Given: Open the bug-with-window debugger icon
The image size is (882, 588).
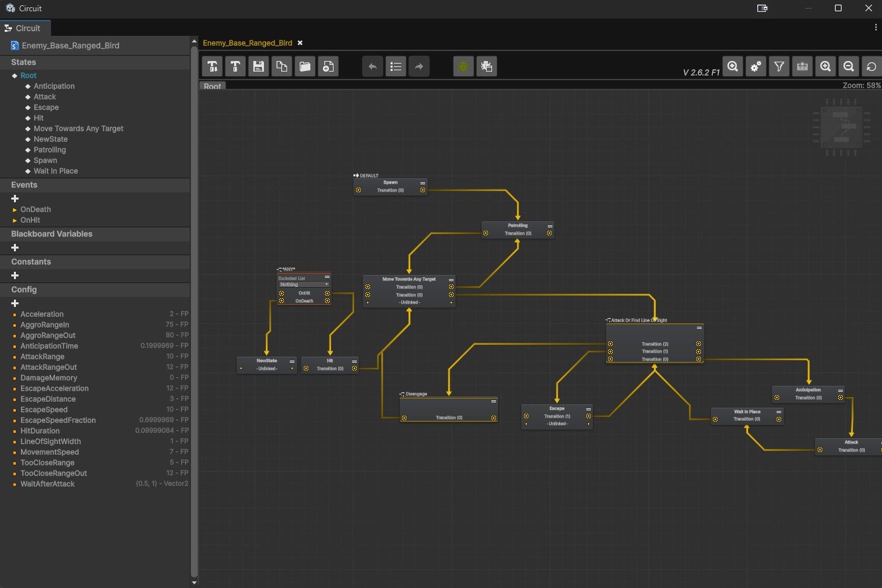Looking at the screenshot, I should click(486, 66).
